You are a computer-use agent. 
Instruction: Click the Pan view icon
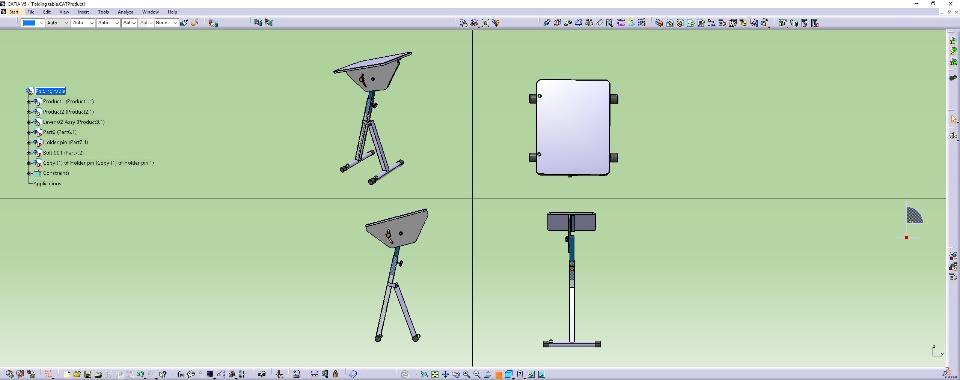pyautogui.click(x=445, y=374)
